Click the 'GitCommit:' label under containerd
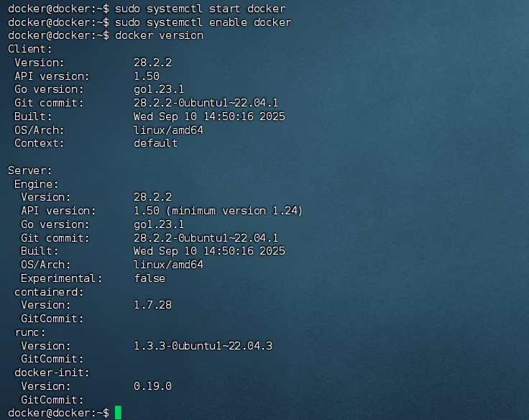 pyautogui.click(x=52, y=319)
